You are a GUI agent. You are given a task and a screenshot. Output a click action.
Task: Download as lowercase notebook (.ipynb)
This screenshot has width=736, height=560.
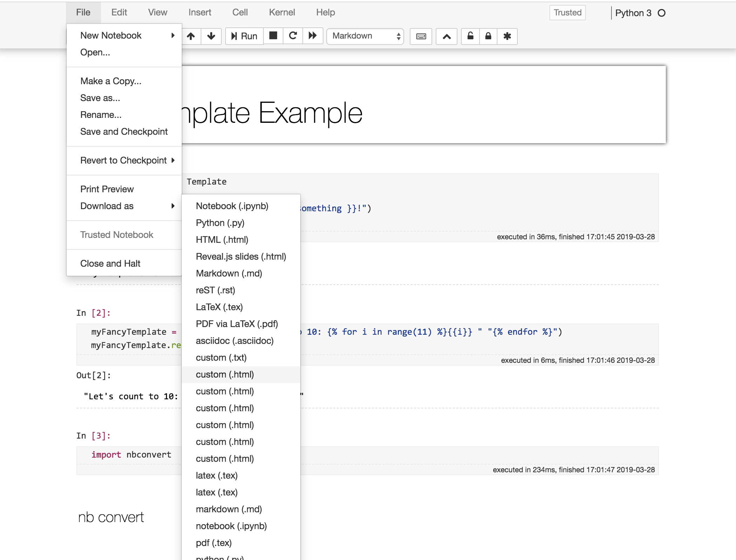click(241, 526)
